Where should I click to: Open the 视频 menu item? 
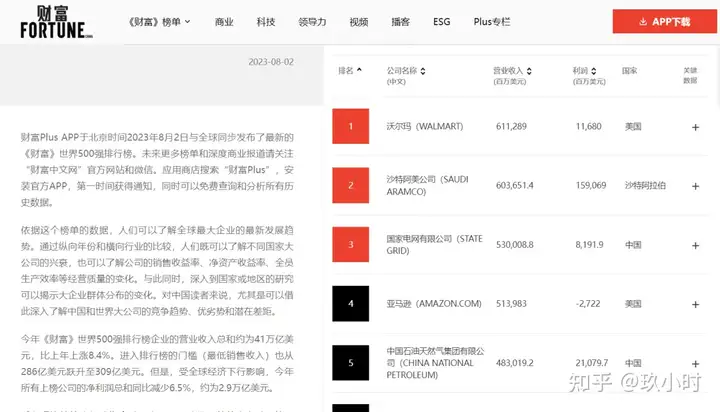(x=359, y=22)
